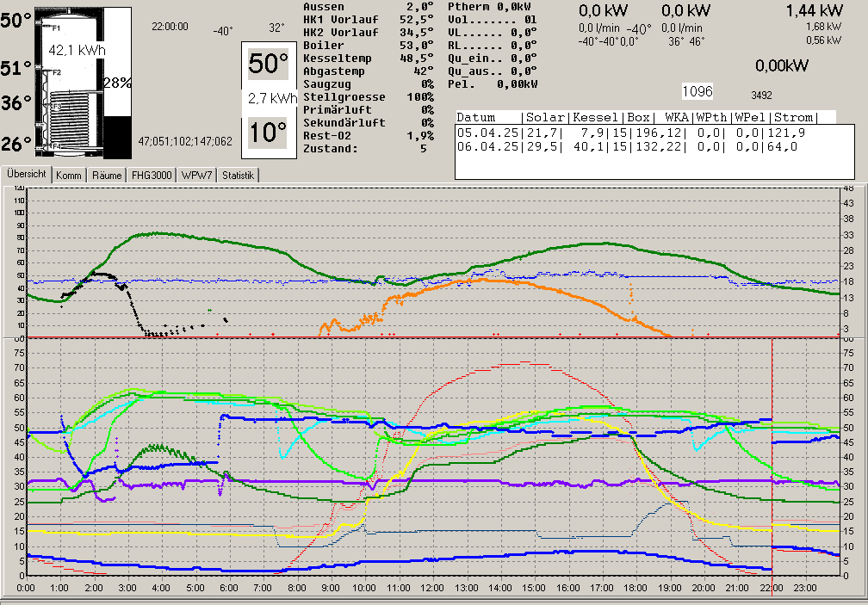This screenshot has height=605, width=868.
Task: Click the white 1096 value field
Action: click(697, 91)
